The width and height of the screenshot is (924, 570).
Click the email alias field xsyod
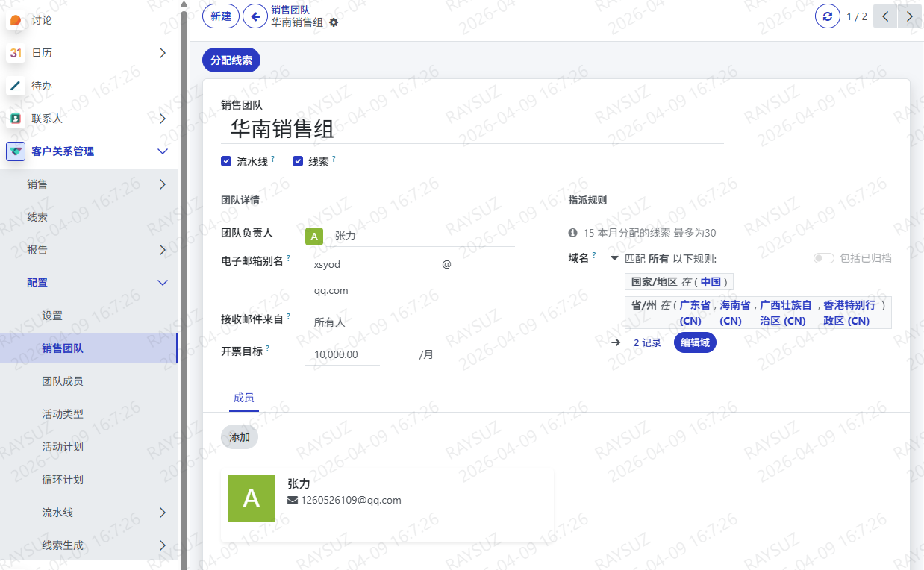(373, 264)
